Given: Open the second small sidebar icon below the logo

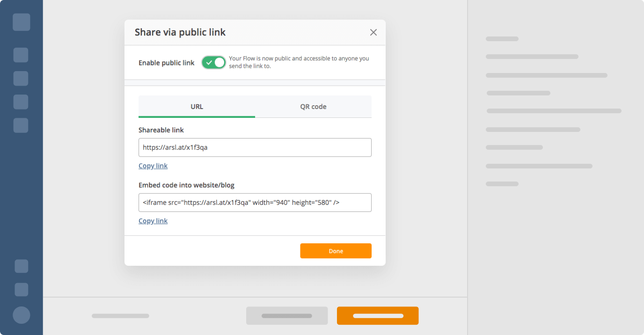Looking at the screenshot, I should [x=21, y=78].
